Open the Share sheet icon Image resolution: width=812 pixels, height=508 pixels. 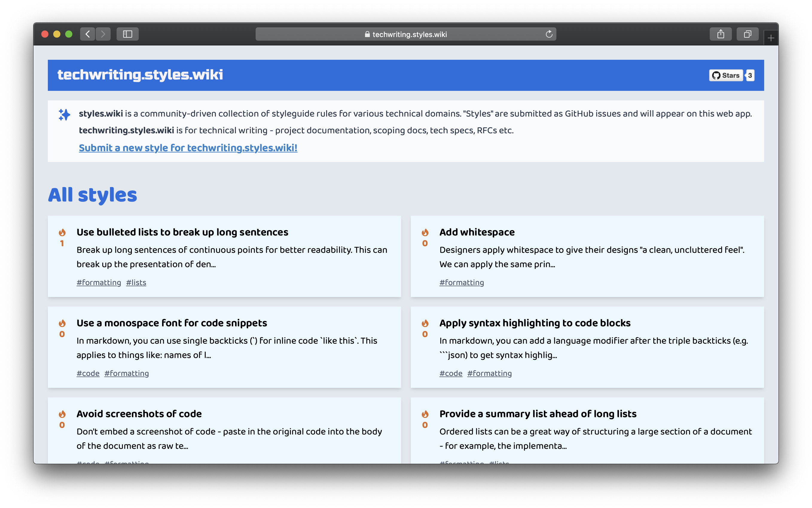pos(720,34)
